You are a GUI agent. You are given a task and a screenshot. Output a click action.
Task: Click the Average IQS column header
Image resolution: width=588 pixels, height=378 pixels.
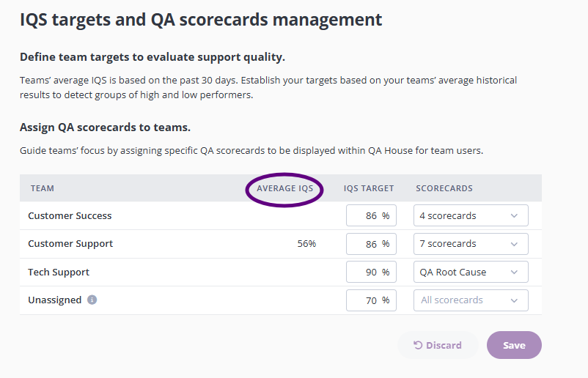284,188
